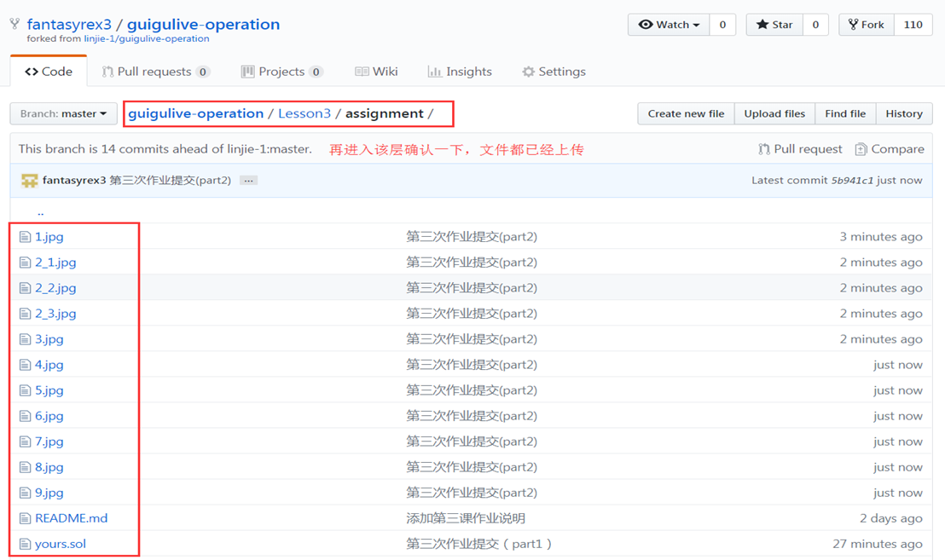
Task: Click commit message in latest commit bar
Action: pyautogui.click(x=170, y=180)
